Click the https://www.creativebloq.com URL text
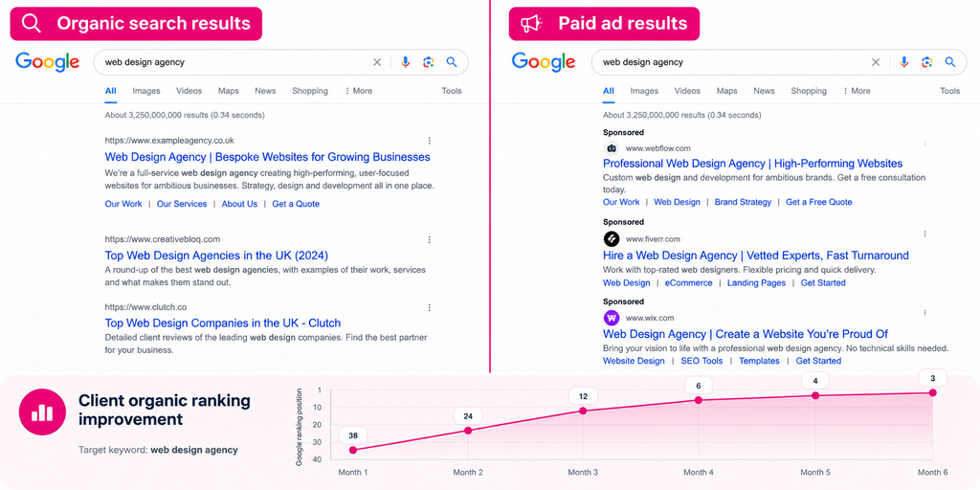This screenshot has width=980, height=490. [x=163, y=239]
